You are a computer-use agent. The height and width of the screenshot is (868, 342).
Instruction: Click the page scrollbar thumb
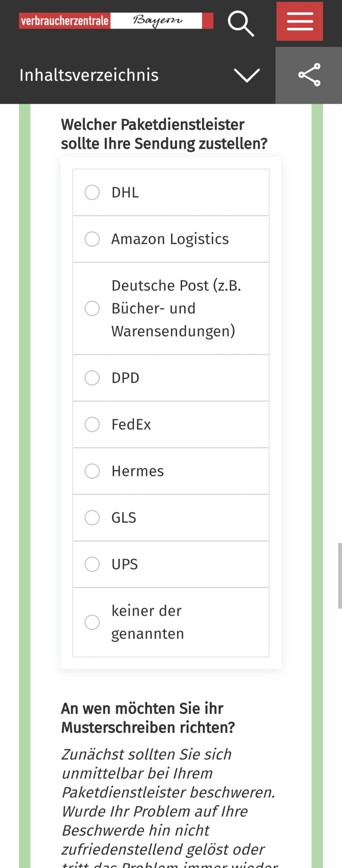coord(340,575)
